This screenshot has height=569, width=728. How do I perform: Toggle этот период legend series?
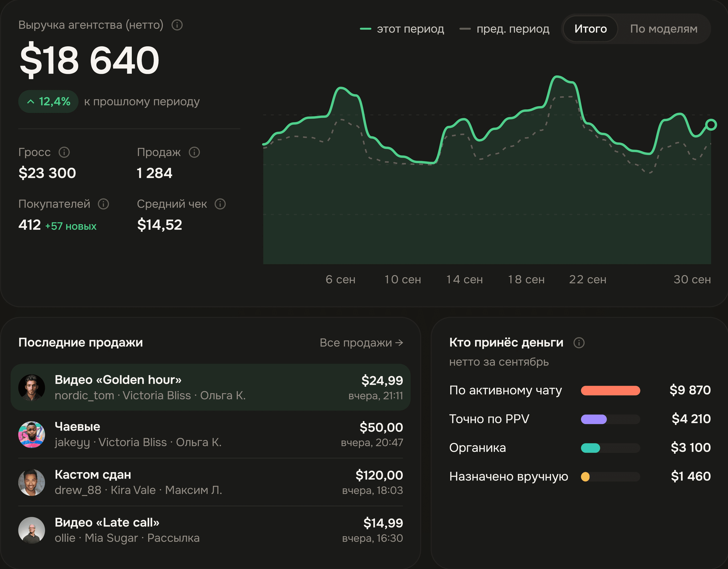coord(402,29)
